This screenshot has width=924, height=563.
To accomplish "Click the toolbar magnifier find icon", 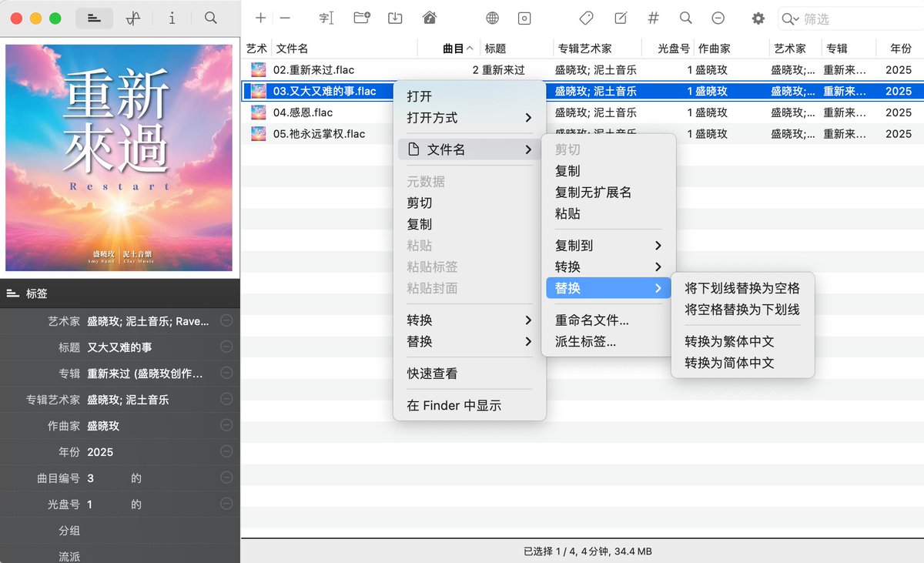I will (x=685, y=18).
